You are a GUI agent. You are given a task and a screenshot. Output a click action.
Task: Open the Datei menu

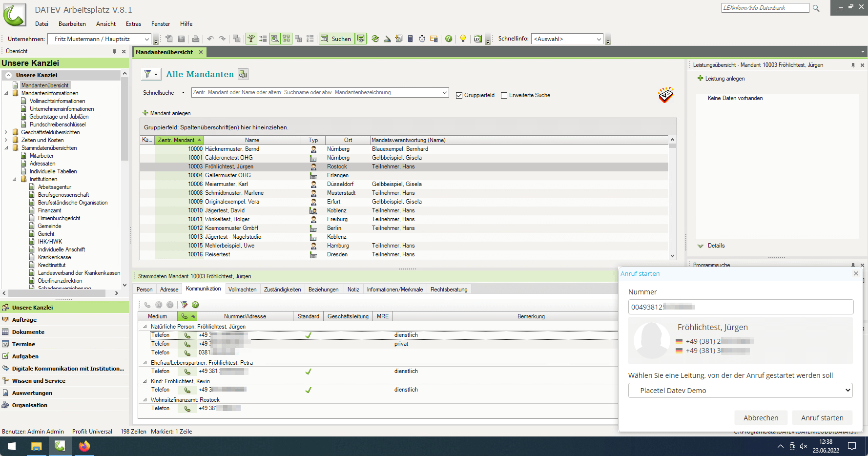click(x=41, y=24)
